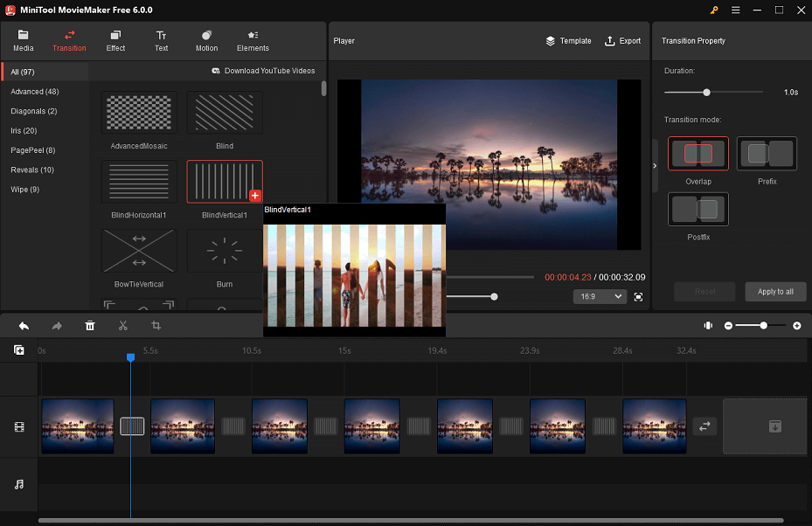Select the Postfix transition mode
This screenshot has height=526, width=812.
[697, 209]
